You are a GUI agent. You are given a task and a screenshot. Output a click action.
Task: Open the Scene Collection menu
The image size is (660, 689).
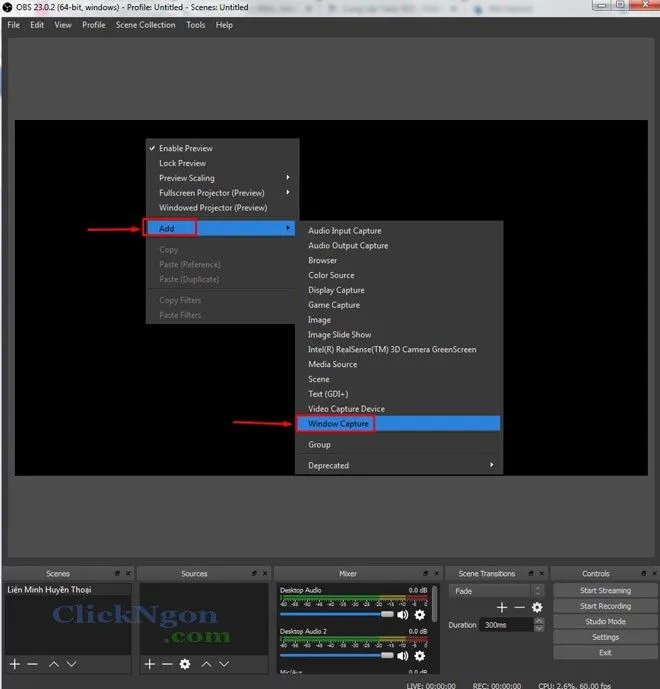pos(145,25)
